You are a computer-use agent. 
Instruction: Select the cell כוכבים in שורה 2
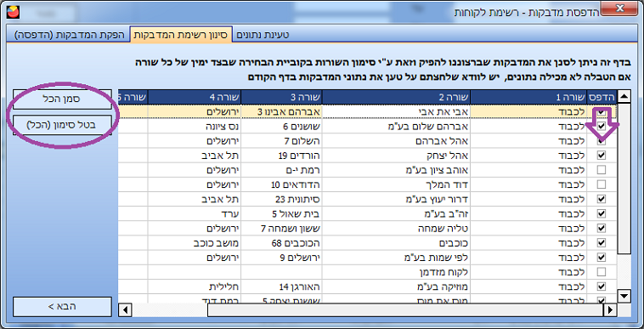pyautogui.click(x=396, y=243)
